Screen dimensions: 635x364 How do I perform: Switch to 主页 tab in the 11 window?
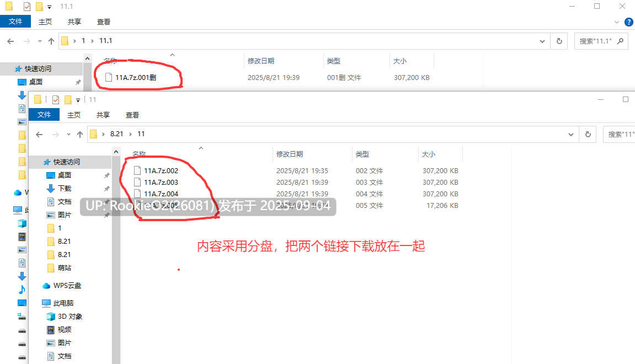tap(74, 115)
